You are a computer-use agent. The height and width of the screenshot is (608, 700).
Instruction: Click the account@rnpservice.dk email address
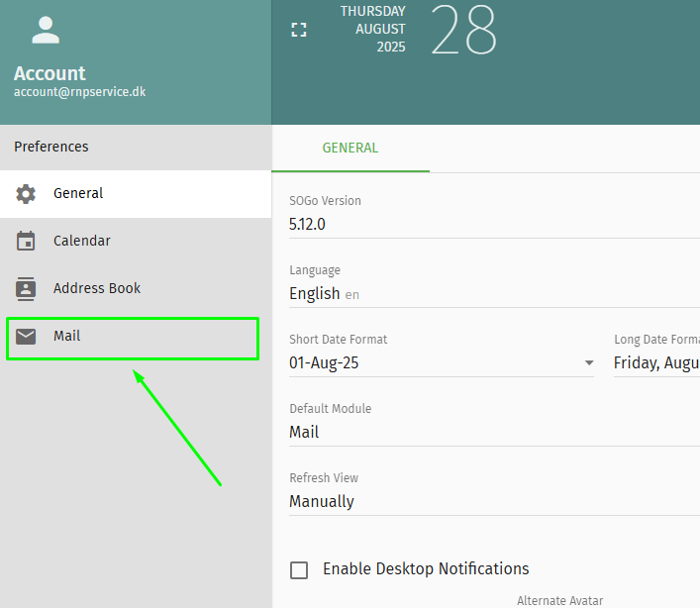(x=79, y=91)
